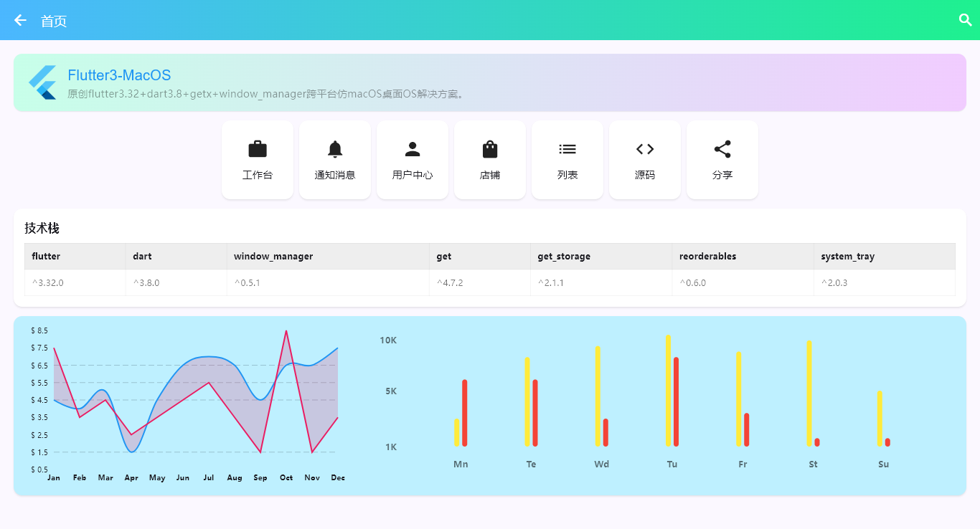Select the window_manager table header

click(x=273, y=256)
